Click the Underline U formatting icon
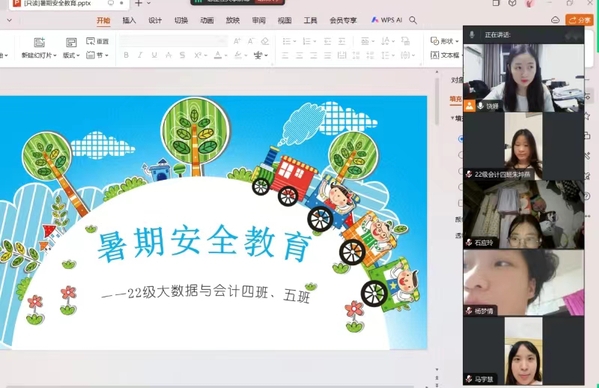The image size is (599, 388). click(x=154, y=55)
